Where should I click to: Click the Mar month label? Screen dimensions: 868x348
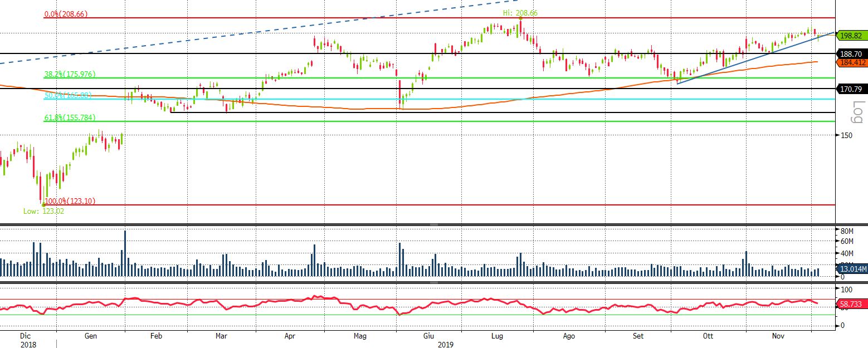point(221,336)
